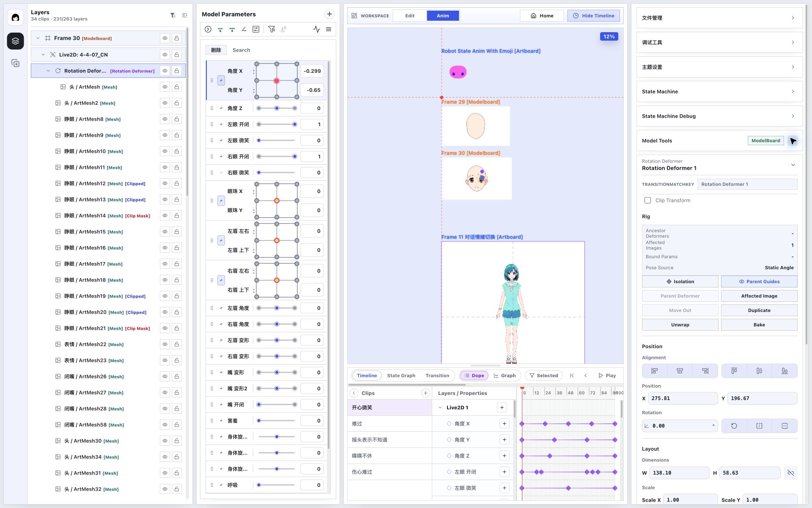Click the parameter filter icon in toolbar

click(272, 29)
